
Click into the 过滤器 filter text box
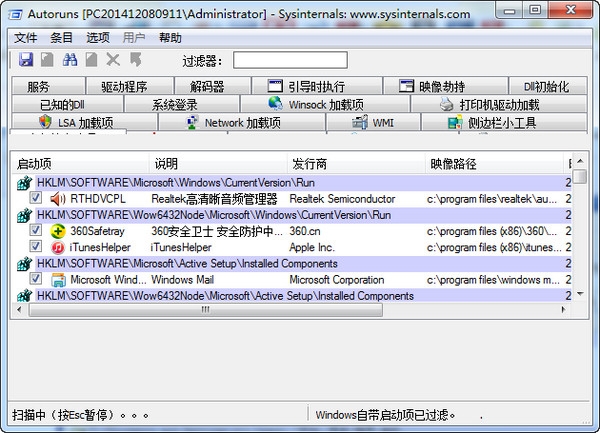tap(290, 60)
